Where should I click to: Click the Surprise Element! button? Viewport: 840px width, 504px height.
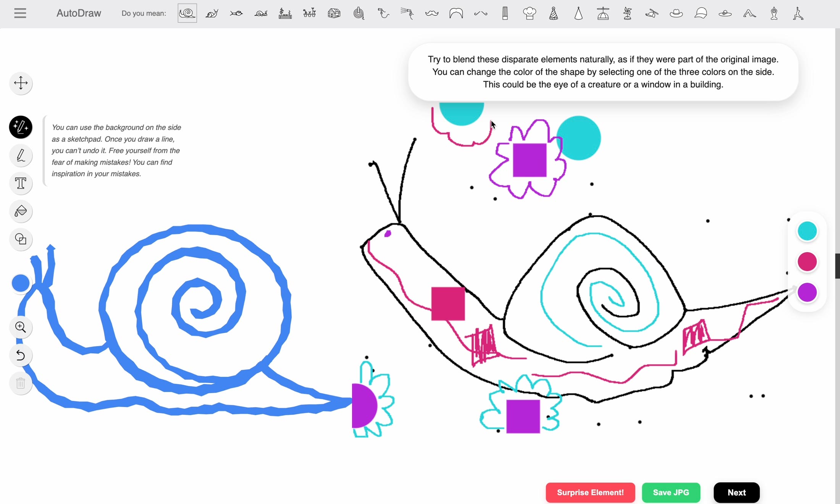coord(590,493)
